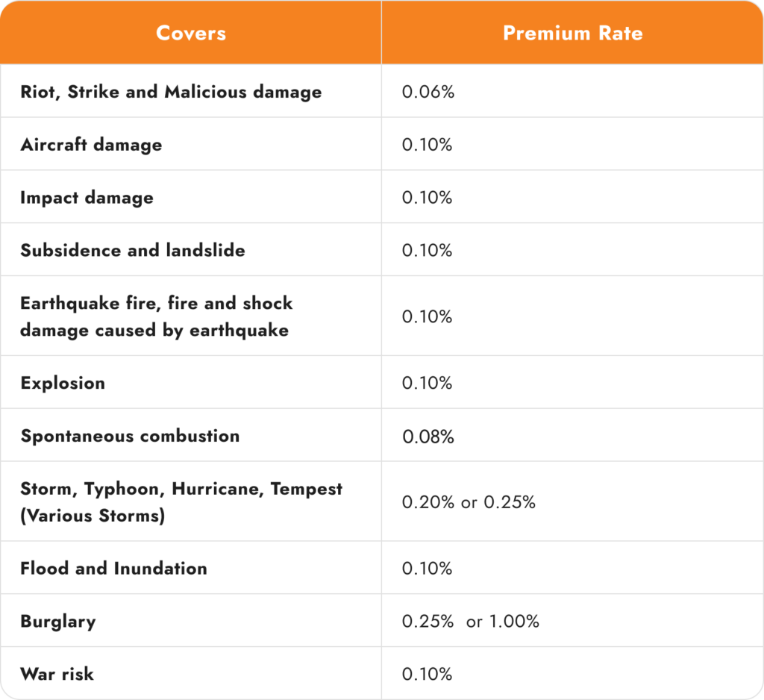Click the 0.20% or 0.25% rate
764x700 pixels.
(469, 502)
